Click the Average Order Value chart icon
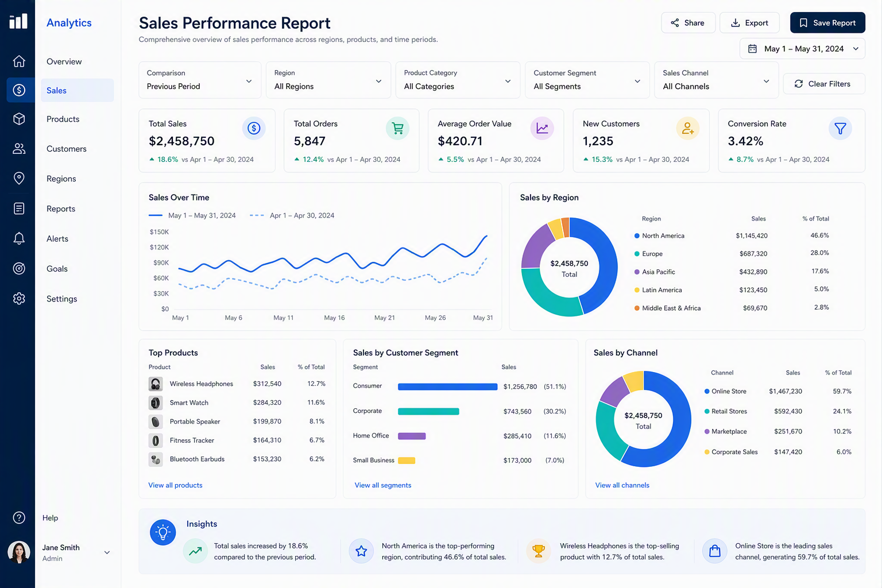Viewport: 882px width, 588px height. click(x=542, y=128)
